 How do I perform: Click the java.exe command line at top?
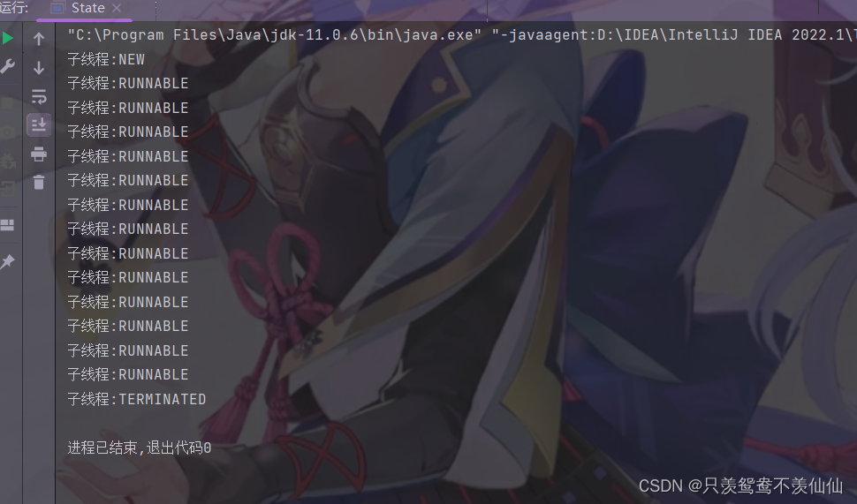(x=461, y=35)
